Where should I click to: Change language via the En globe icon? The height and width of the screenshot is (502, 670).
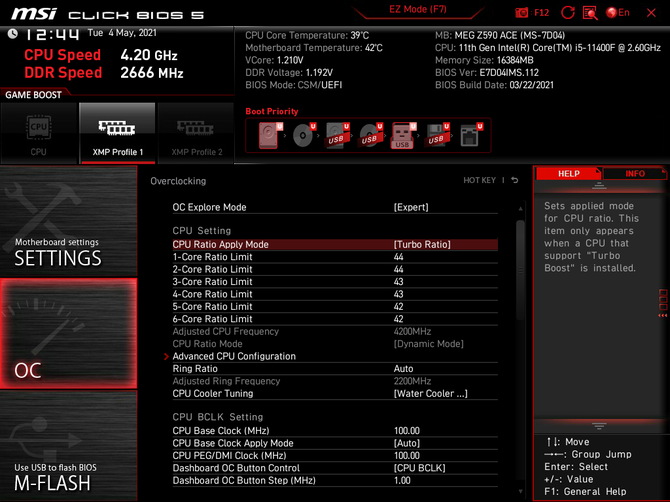click(x=617, y=12)
